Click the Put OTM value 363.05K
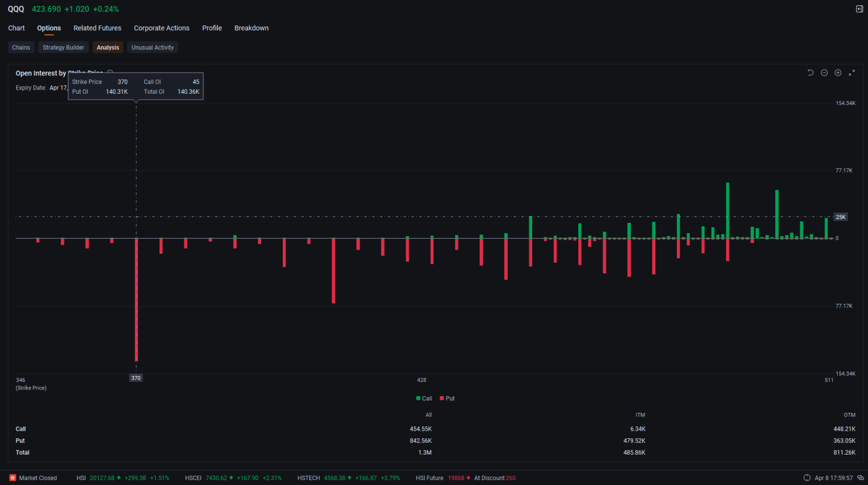 (x=844, y=441)
